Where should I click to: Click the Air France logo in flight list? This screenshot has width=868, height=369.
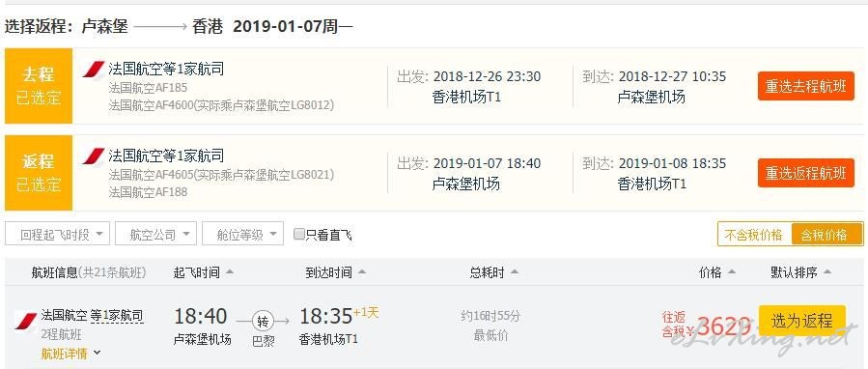26,321
